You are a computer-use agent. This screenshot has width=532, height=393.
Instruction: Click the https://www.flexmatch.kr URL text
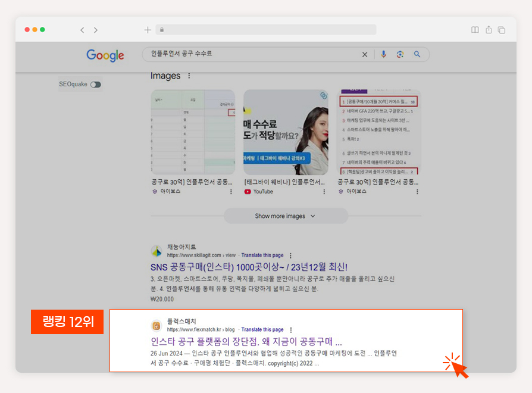194,329
